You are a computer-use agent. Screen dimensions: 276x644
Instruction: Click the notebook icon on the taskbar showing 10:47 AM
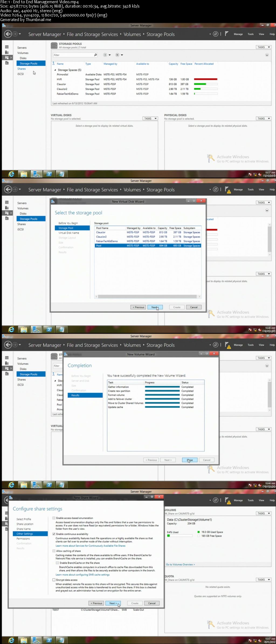pyautogui.click(x=61, y=640)
